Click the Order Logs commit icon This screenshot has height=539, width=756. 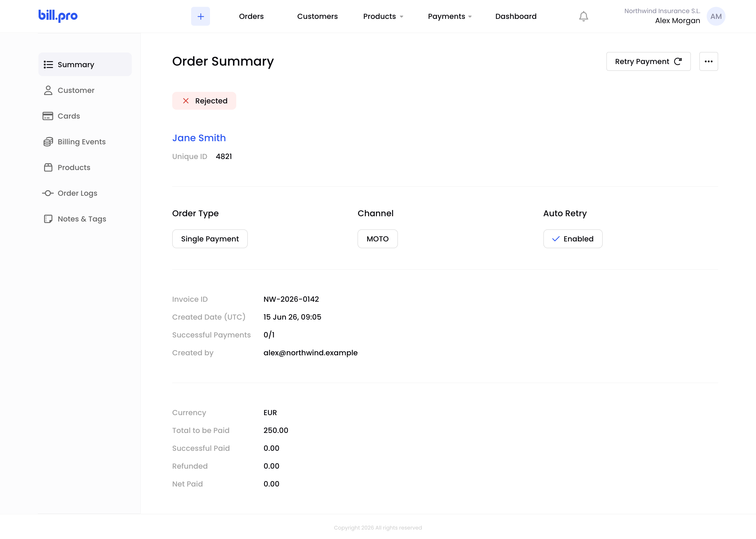(48, 193)
